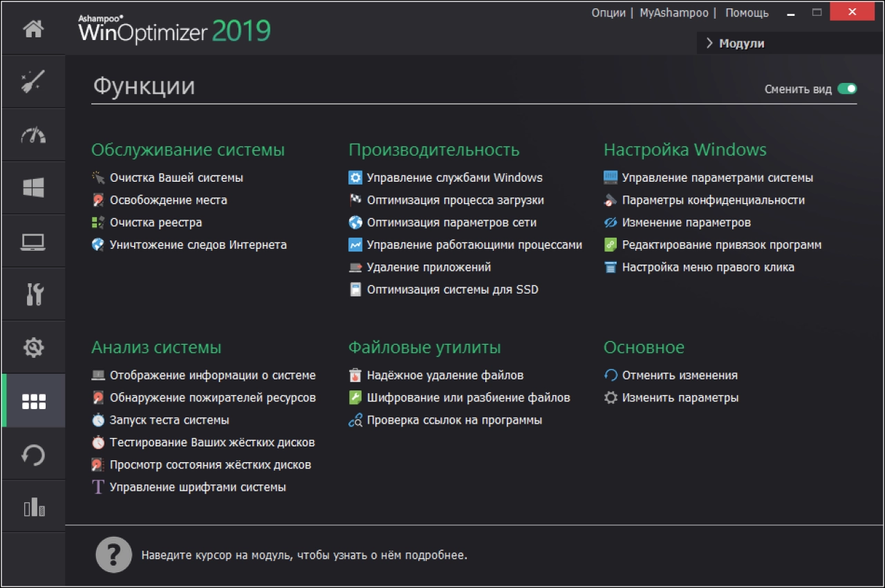Click chart icon beside Управление работающими процессами
The height and width of the screenshot is (588, 885).
pyautogui.click(x=355, y=245)
